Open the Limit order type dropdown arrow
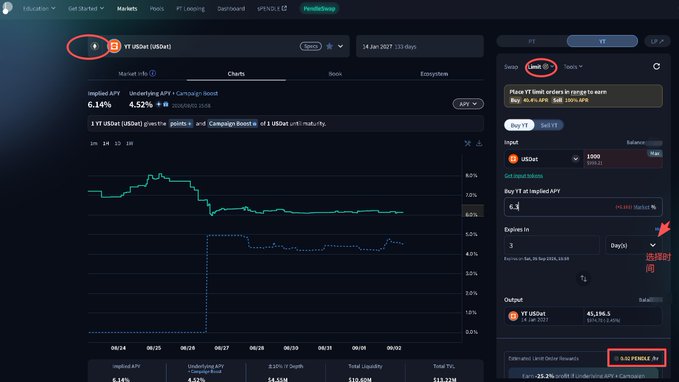 pos(552,66)
